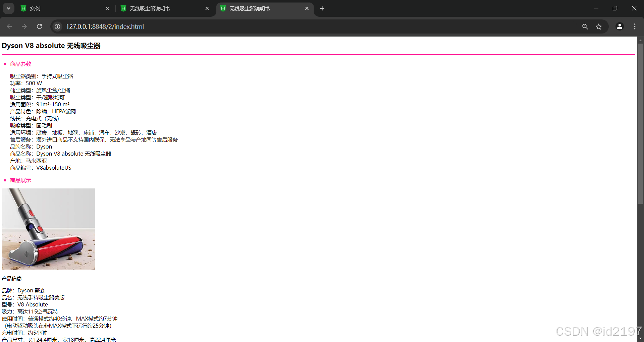
Task: Close the active 无线吸尘器说明书 tab
Action: pyautogui.click(x=307, y=8)
